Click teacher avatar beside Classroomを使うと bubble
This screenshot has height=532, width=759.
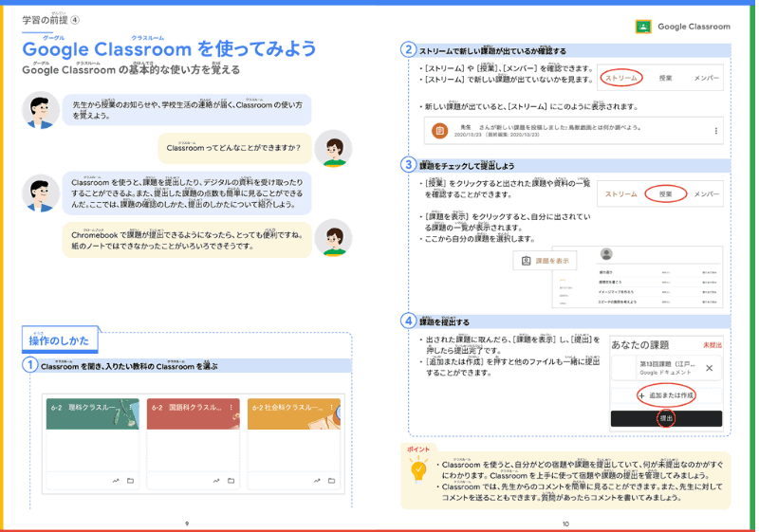pos(41,193)
